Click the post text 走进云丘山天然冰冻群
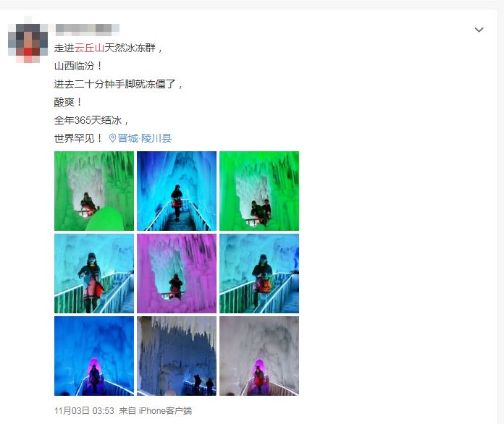 [105, 48]
